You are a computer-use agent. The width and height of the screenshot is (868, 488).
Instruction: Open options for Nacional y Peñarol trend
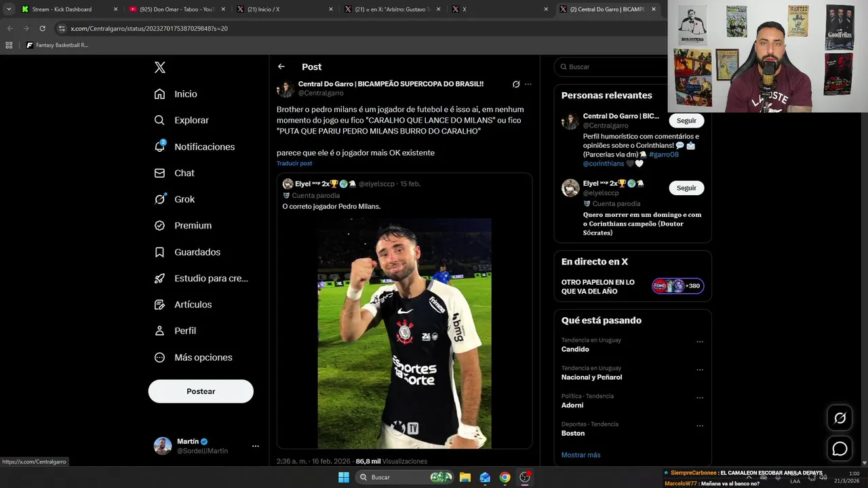tap(700, 370)
